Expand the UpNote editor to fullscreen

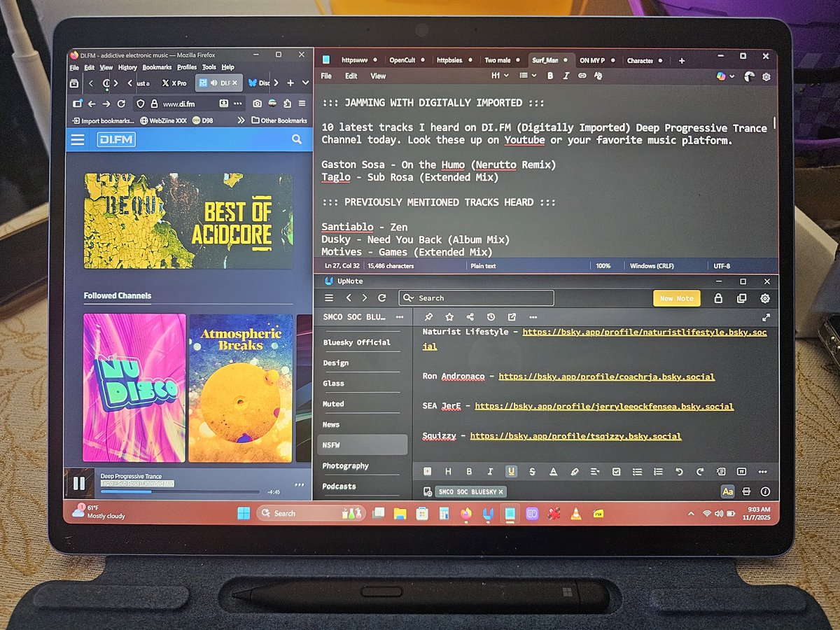(766, 317)
